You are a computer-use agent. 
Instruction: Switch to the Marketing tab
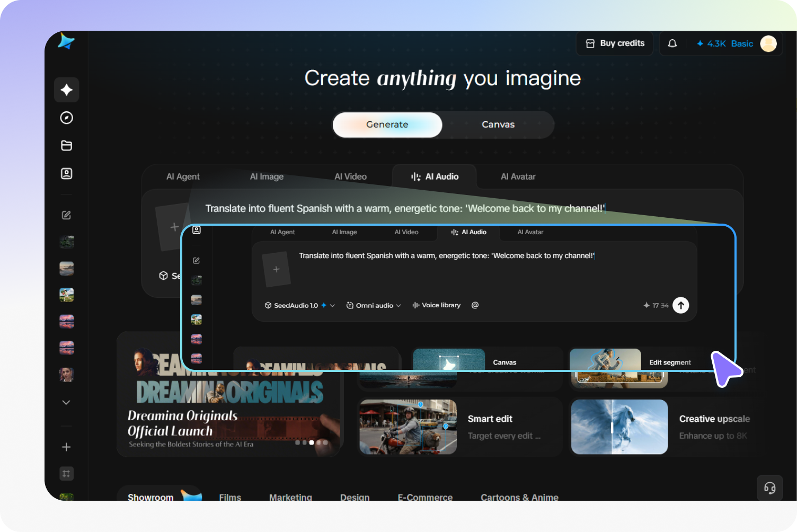pos(290,497)
